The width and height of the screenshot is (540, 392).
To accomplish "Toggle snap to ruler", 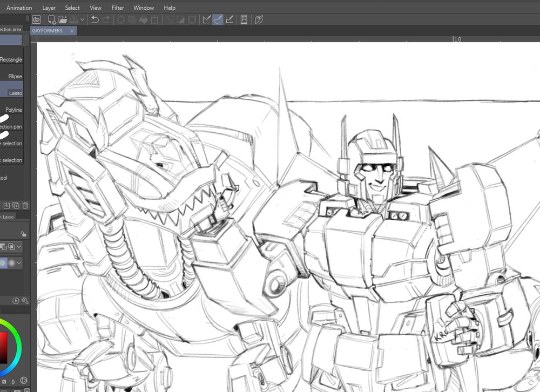I will (206, 20).
